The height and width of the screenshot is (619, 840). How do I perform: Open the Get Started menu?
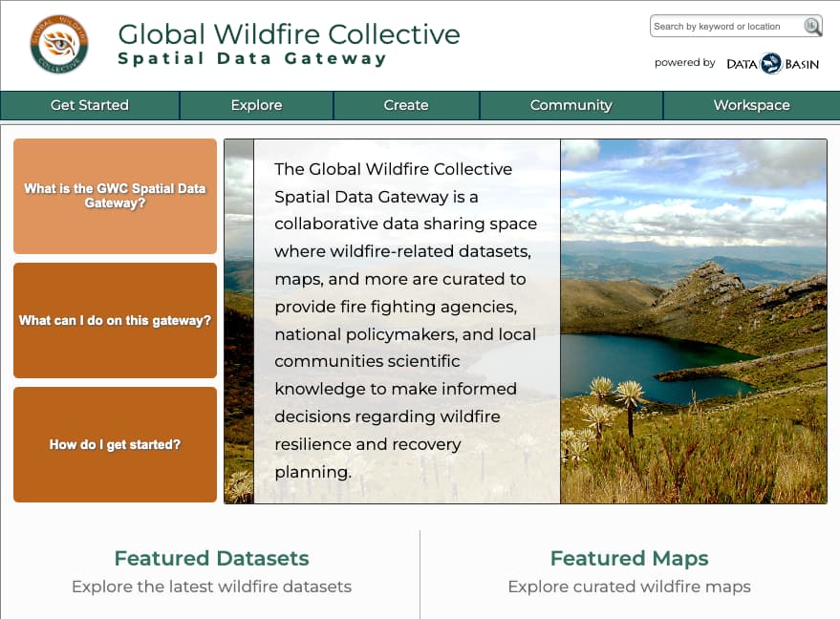(x=90, y=105)
